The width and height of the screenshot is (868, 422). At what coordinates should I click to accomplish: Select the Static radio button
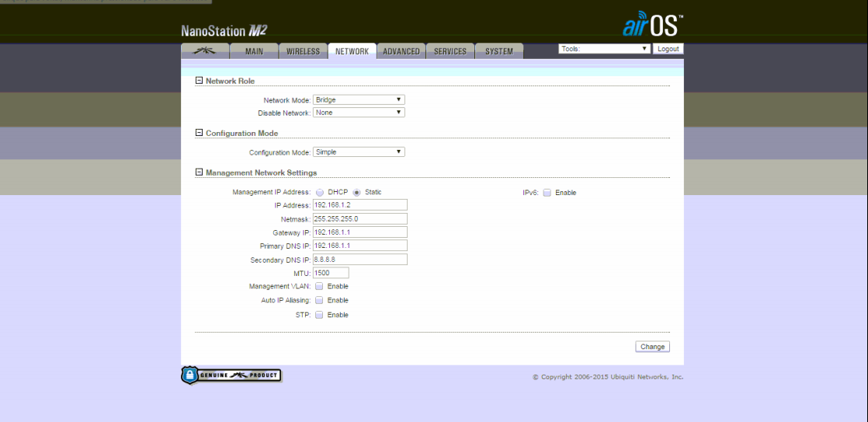tap(357, 193)
